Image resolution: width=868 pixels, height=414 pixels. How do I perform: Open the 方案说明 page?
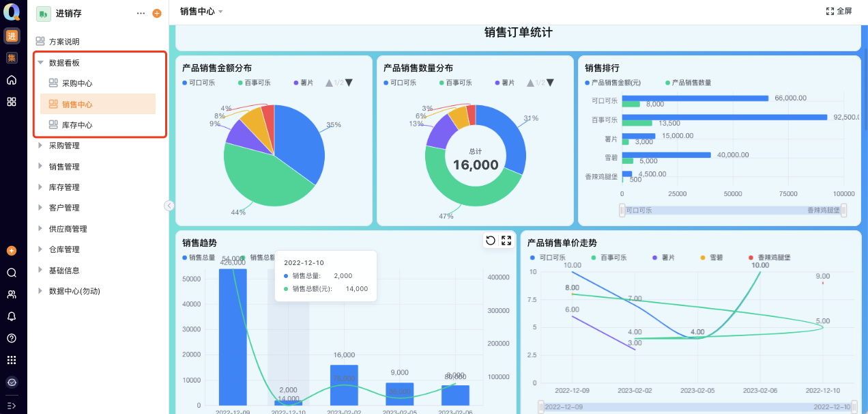63,42
